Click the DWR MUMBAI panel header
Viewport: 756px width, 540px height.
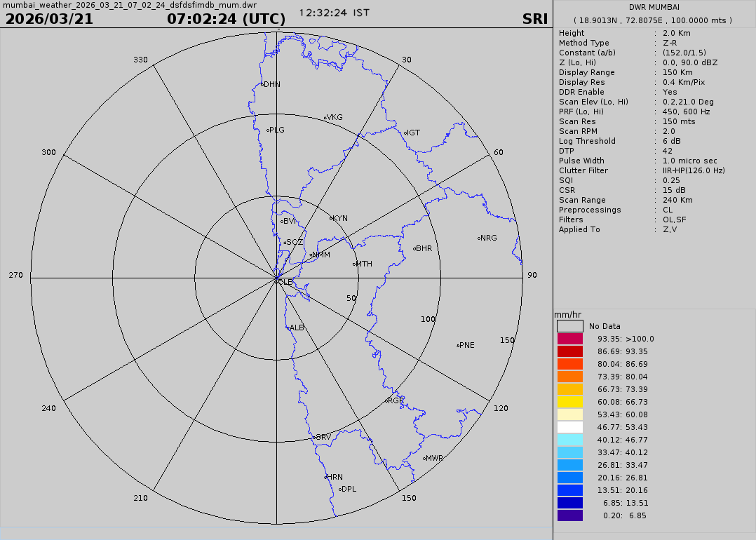tap(654, 7)
